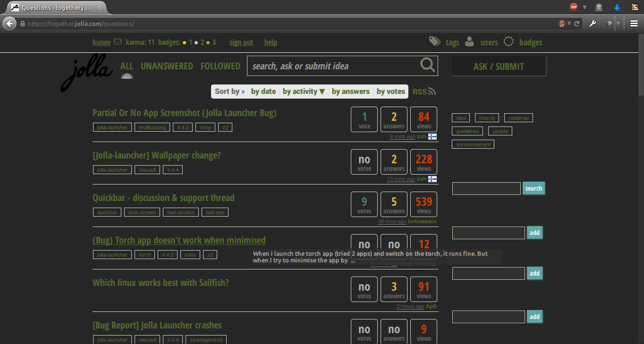Viewport: 644px width, 344px height.
Task: Open the kunev profile link
Action: click(102, 42)
